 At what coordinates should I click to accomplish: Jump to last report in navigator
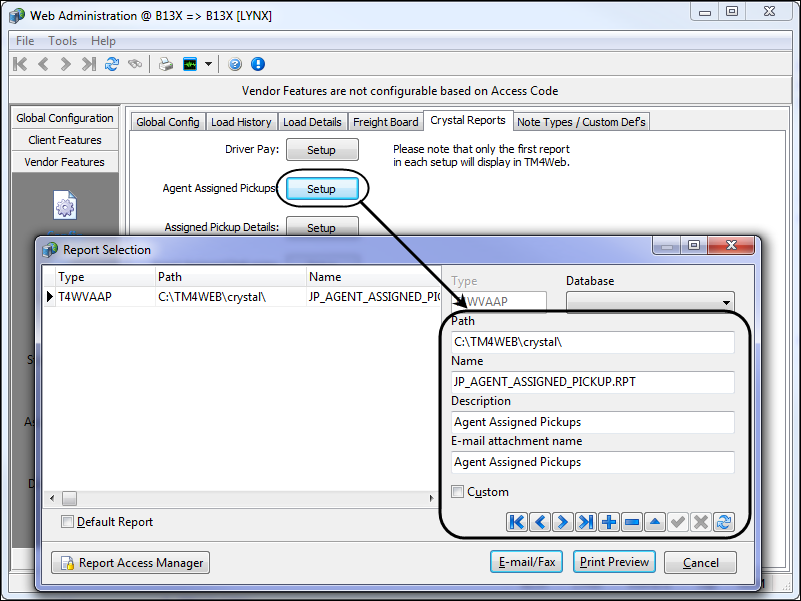[x=585, y=522]
